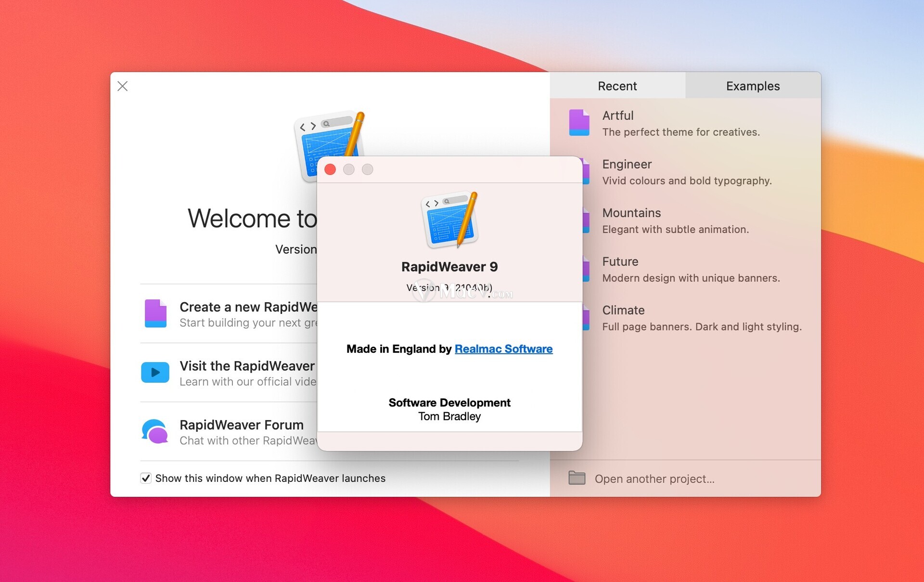The image size is (924, 582).
Task: Click 'Vivid colours and bold typography.' description
Action: 687,181
